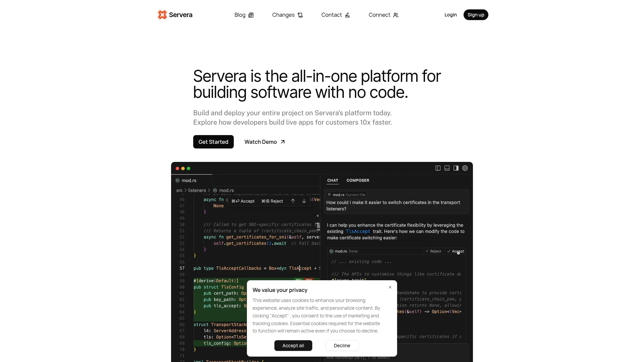This screenshot has height=362, width=644.
Task: Close the privacy cookie dialog
Action: click(x=390, y=287)
